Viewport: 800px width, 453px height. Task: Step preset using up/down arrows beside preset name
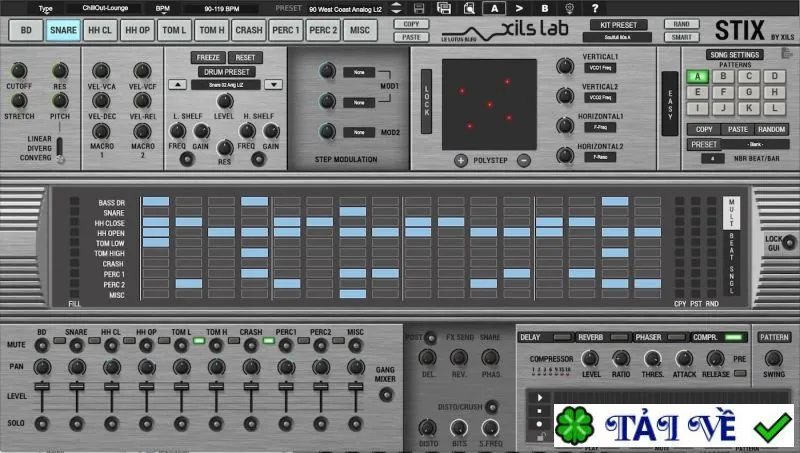(396, 8)
